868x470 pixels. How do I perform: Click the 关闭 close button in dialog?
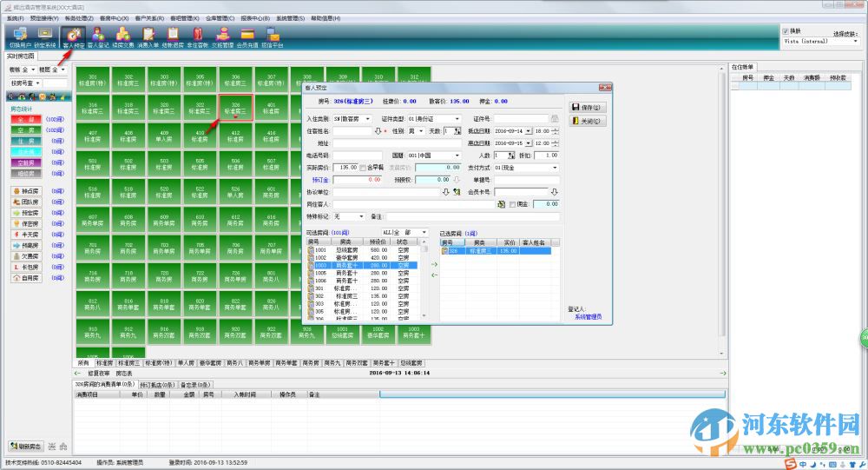coord(587,121)
